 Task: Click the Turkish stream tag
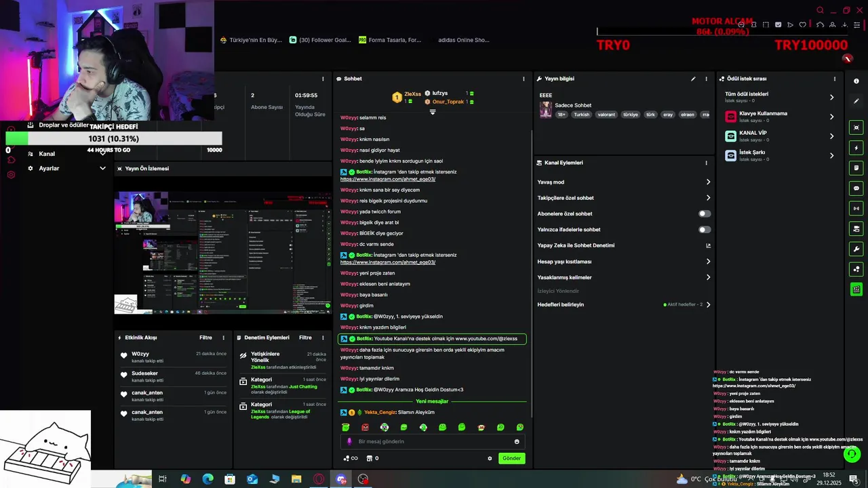(x=581, y=115)
